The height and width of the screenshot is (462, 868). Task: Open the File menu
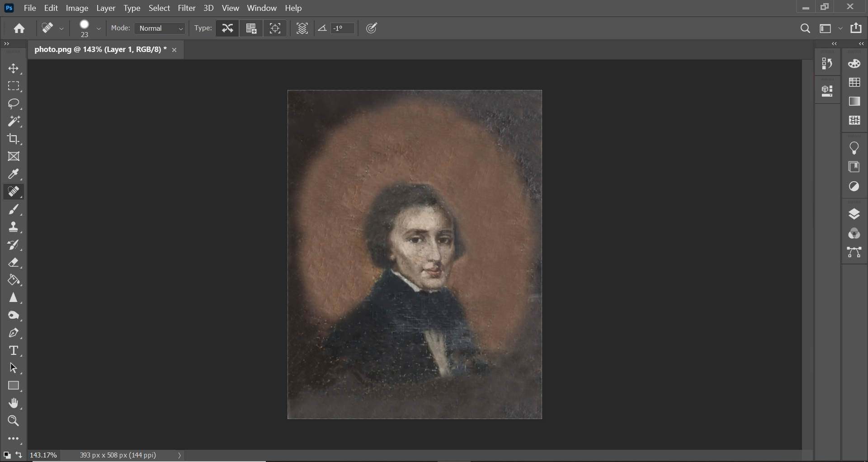coord(30,8)
